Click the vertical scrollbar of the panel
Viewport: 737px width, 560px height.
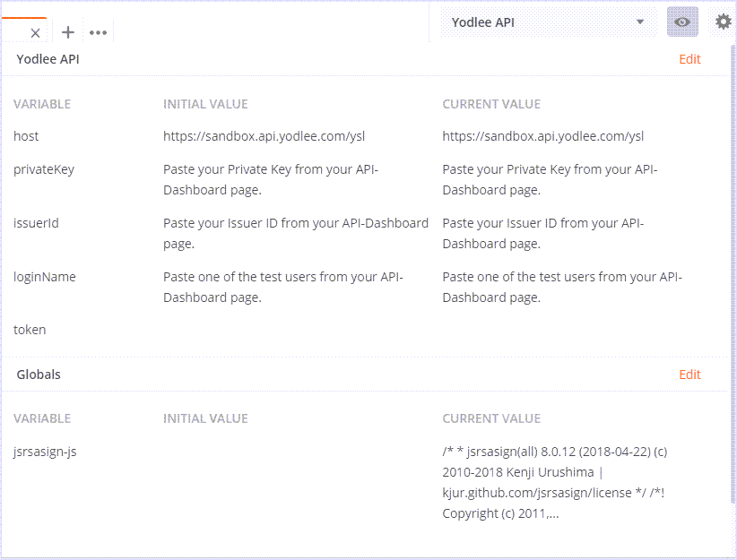pyautogui.click(x=733, y=275)
